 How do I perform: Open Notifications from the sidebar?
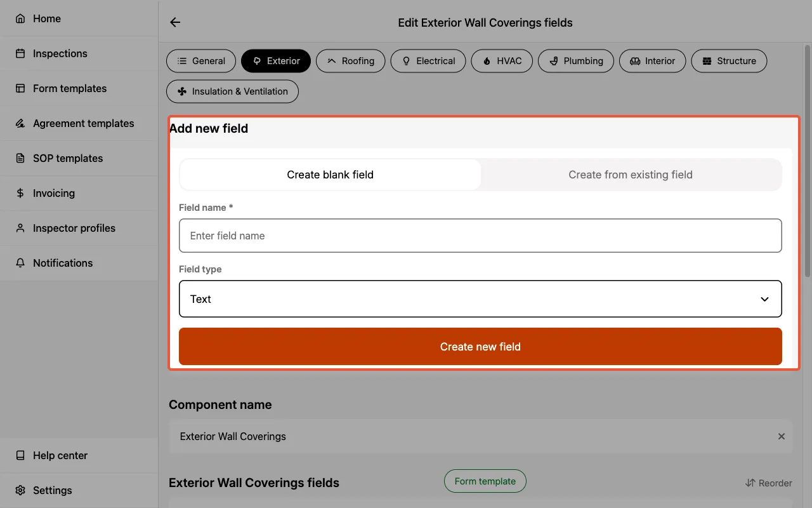(x=63, y=263)
